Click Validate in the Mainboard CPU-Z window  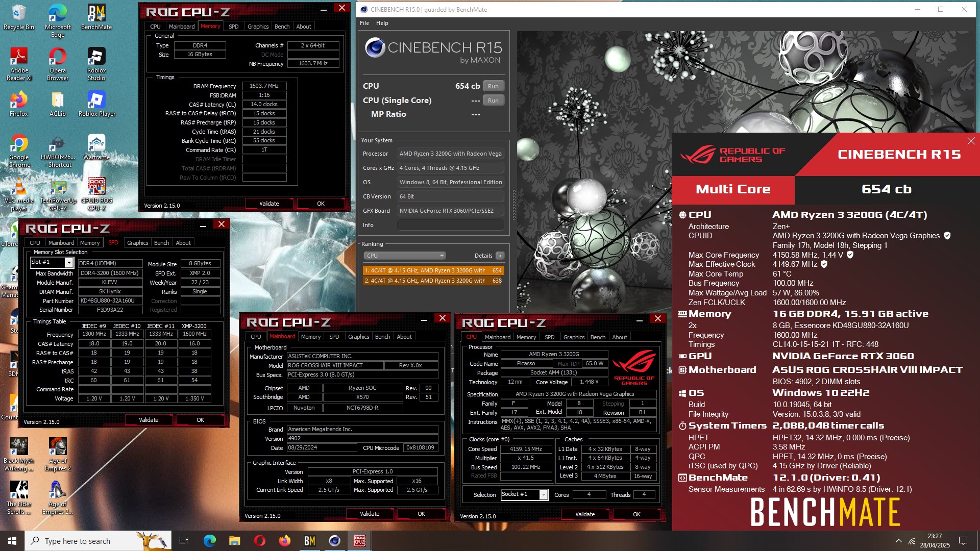point(370,514)
